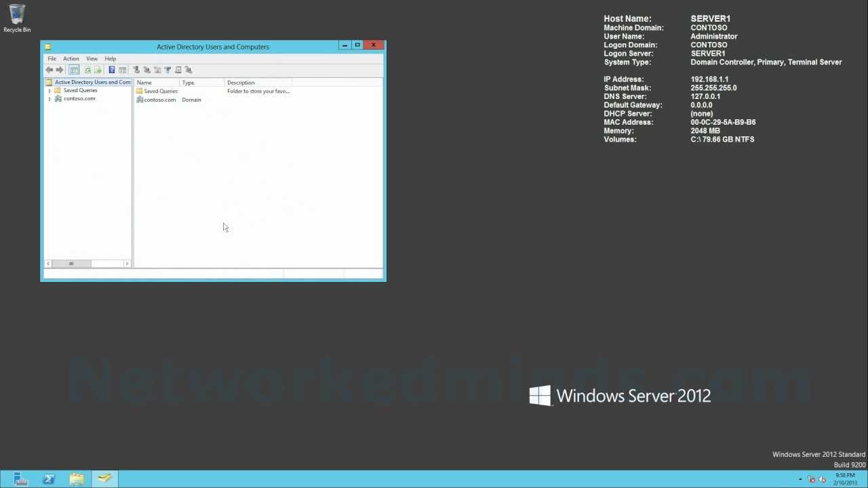The image size is (868, 488).
Task: Click the window system icon in the title bar
Action: click(x=48, y=47)
